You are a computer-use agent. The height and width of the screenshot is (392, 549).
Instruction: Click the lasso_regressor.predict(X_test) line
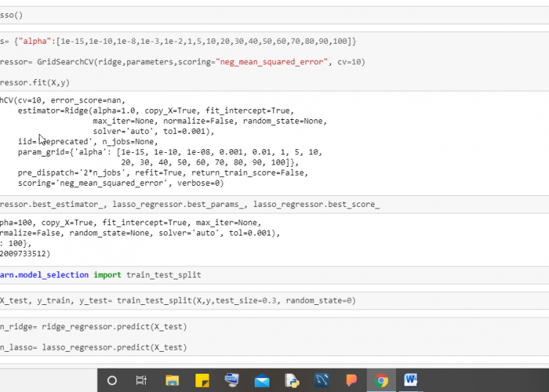coord(95,347)
